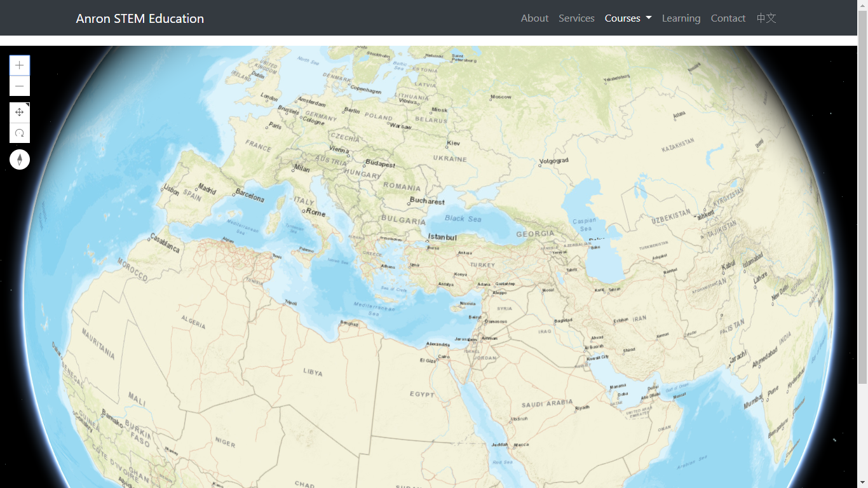The width and height of the screenshot is (868, 488).
Task: Open the Learning link in navbar
Action: point(681,18)
